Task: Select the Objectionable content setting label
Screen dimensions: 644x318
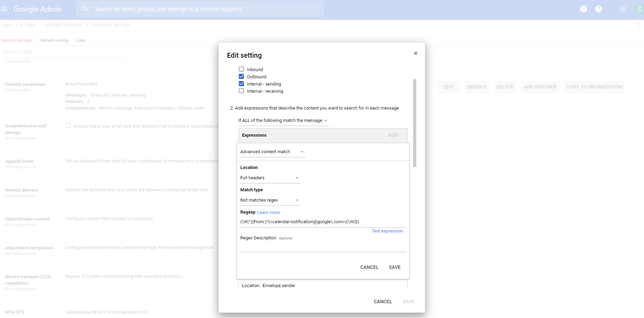Action: pyautogui.click(x=27, y=219)
